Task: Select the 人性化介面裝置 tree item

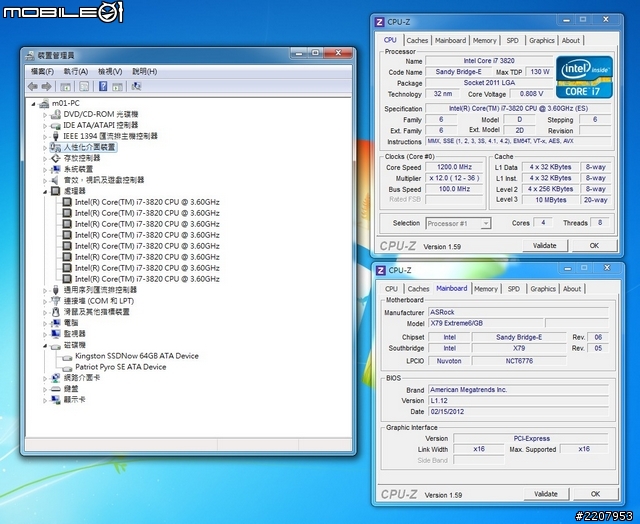Action: [89, 147]
